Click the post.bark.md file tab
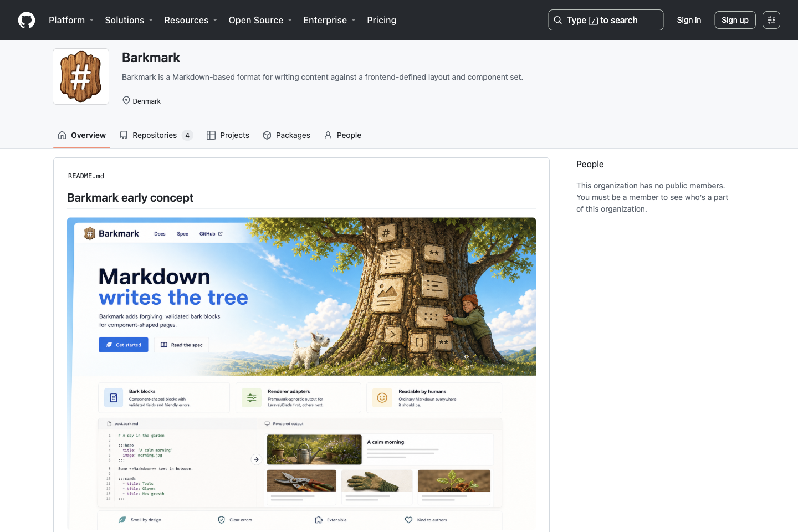798x532 pixels. pos(122,424)
